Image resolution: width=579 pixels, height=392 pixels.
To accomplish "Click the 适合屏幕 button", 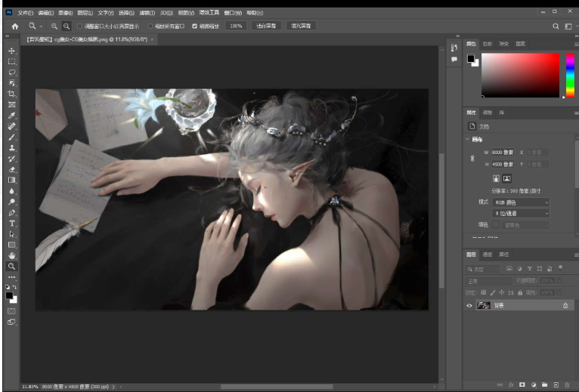I will (x=265, y=26).
